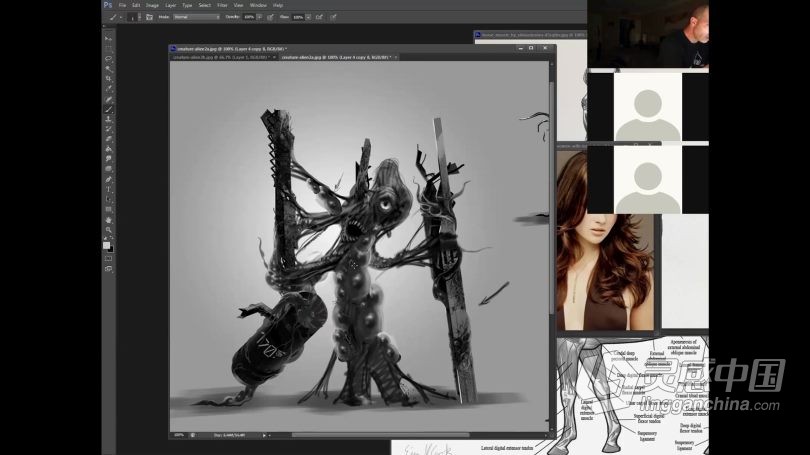Toggle Quick Mask mode
Screen dimensions: 810x455
click(x=108, y=259)
